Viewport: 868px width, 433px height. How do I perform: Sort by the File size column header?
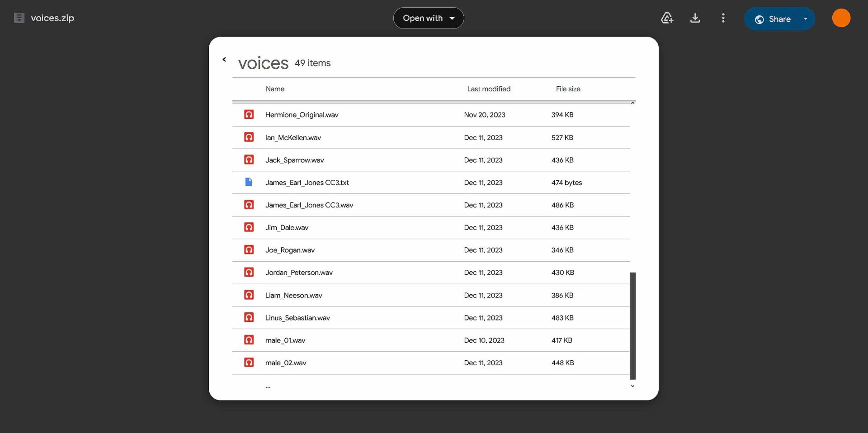pyautogui.click(x=568, y=89)
